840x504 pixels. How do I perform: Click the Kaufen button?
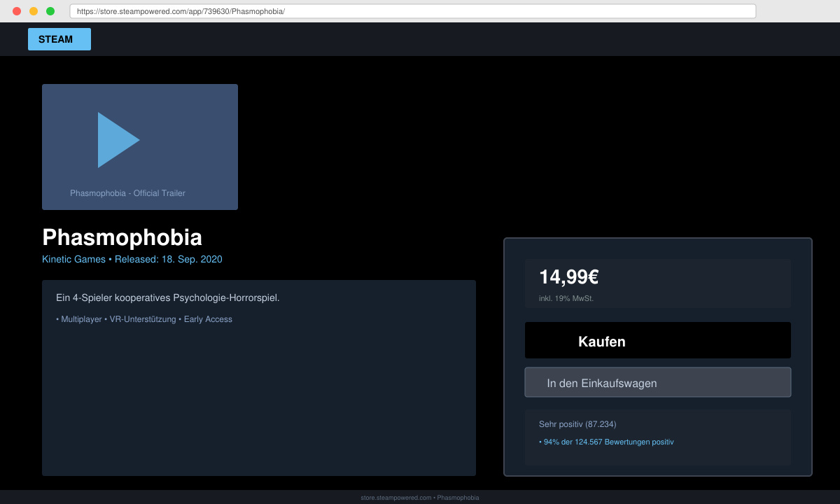click(x=658, y=340)
